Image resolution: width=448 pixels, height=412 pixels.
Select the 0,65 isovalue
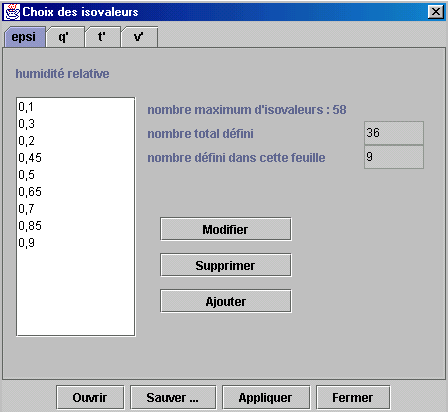click(x=75, y=192)
